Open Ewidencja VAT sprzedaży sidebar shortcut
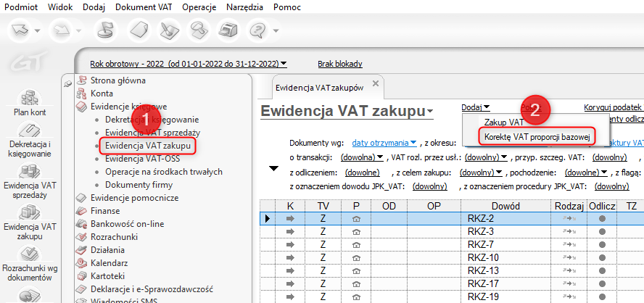644x303 pixels. point(30,180)
